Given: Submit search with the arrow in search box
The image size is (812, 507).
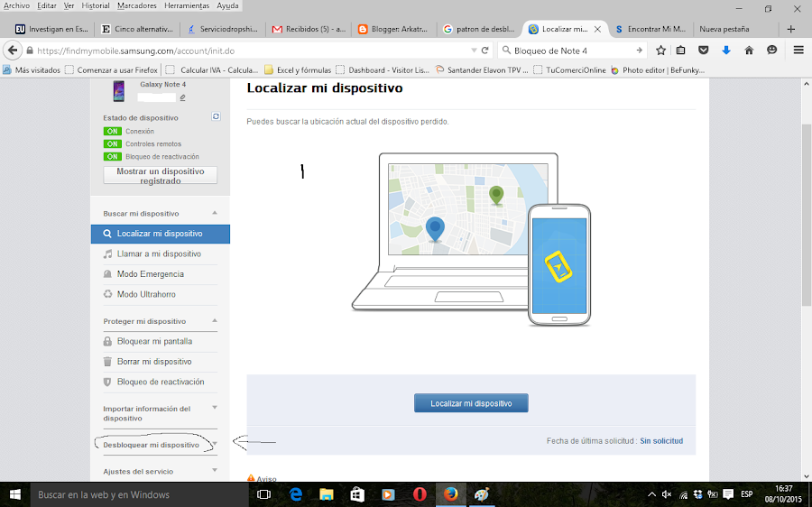Looking at the screenshot, I should pyautogui.click(x=639, y=51).
